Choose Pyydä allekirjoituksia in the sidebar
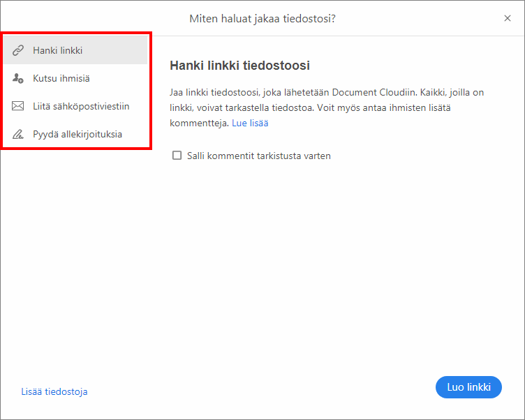The width and height of the screenshot is (525, 420). pos(77,134)
